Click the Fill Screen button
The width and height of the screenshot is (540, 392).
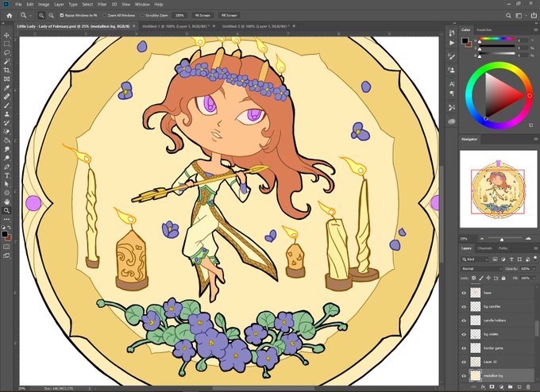(229, 16)
